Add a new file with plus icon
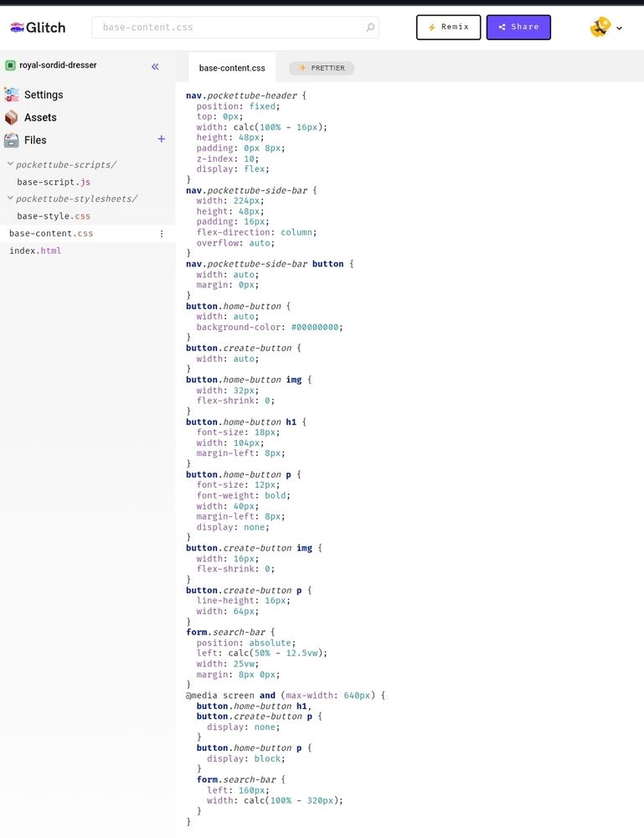The width and height of the screenshot is (644, 838). (162, 139)
